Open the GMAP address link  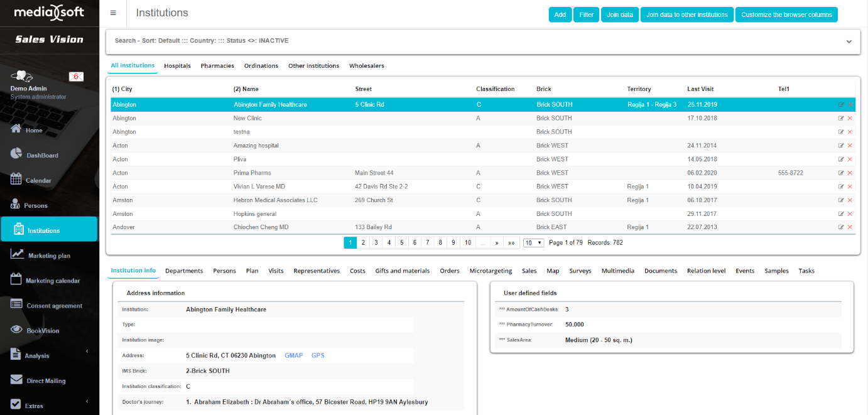point(293,355)
